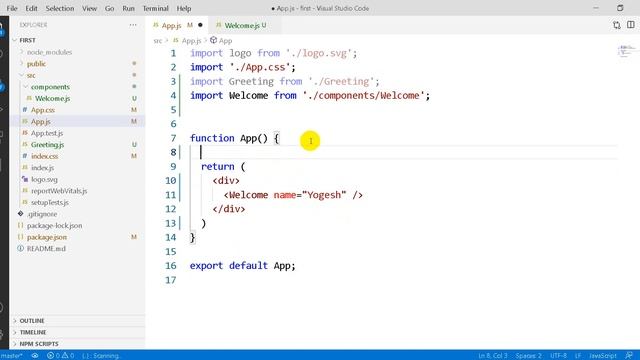Screen dimensions: 640x360
Task: Open README.md file
Action: (46, 249)
